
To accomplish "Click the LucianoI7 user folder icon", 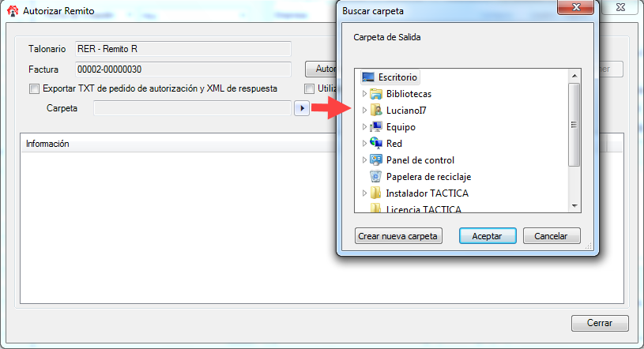I will click(376, 111).
